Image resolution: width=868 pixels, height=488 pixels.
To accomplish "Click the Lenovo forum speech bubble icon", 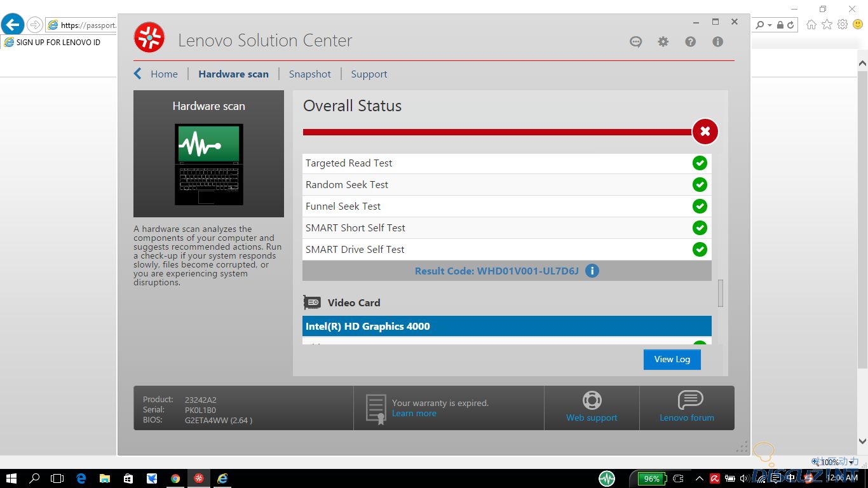I will click(x=690, y=400).
